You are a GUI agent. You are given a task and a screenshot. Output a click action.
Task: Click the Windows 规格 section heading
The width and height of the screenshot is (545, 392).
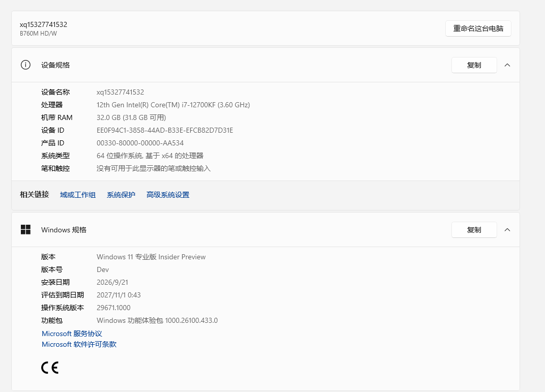point(64,230)
